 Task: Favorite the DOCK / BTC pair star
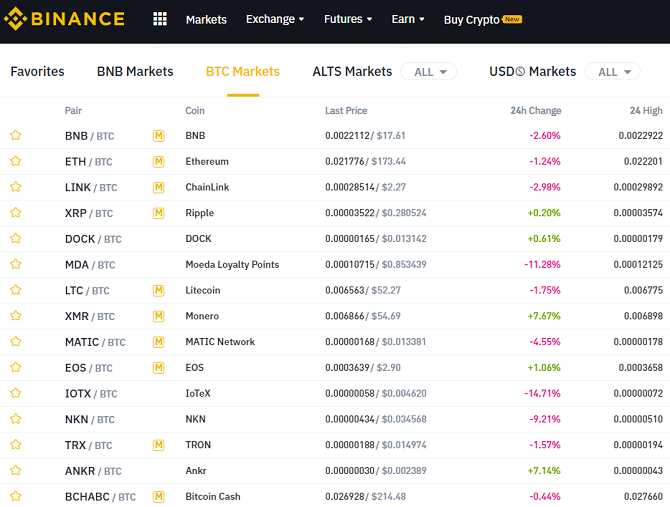(16, 238)
